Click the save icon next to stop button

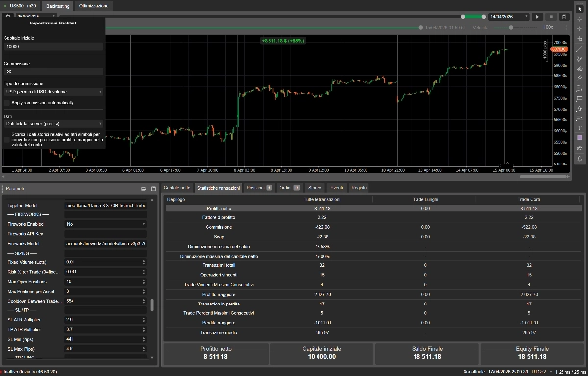[x=563, y=17]
